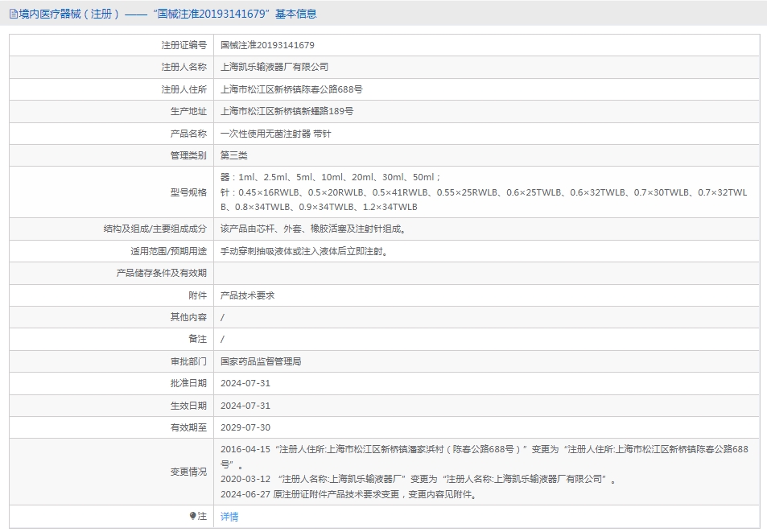The image size is (767, 532).
Task: Click effective date 2024-07-31 in 生效日期 row
Action: [245, 406]
